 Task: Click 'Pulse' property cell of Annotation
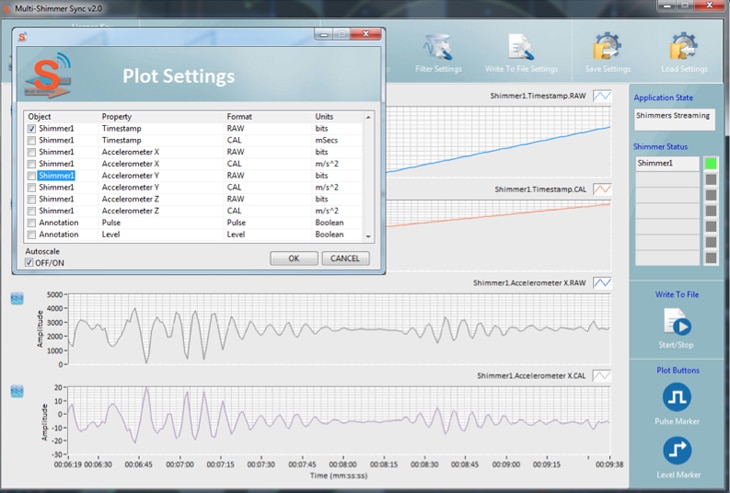111,223
